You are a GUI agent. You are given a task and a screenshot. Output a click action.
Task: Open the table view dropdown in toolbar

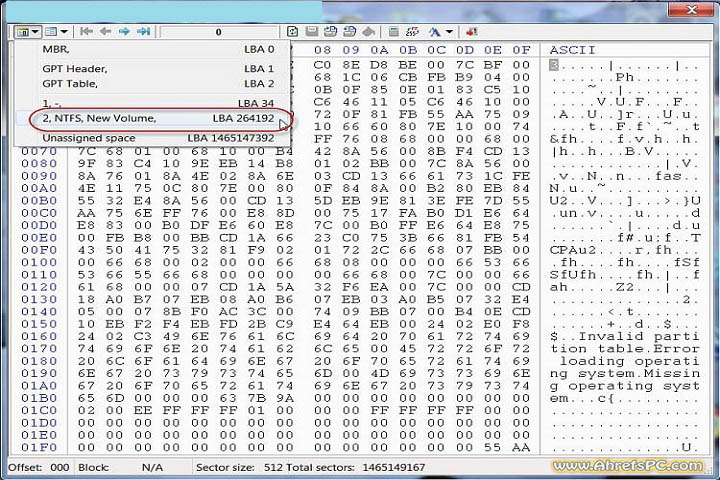tap(57, 32)
